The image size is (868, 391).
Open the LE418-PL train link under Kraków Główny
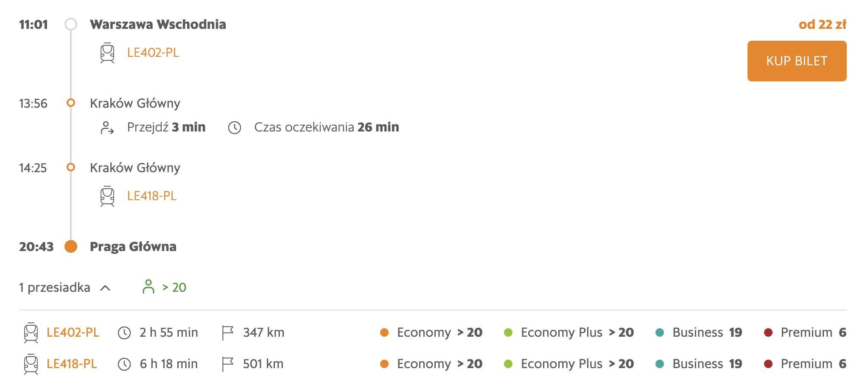pyautogui.click(x=152, y=196)
